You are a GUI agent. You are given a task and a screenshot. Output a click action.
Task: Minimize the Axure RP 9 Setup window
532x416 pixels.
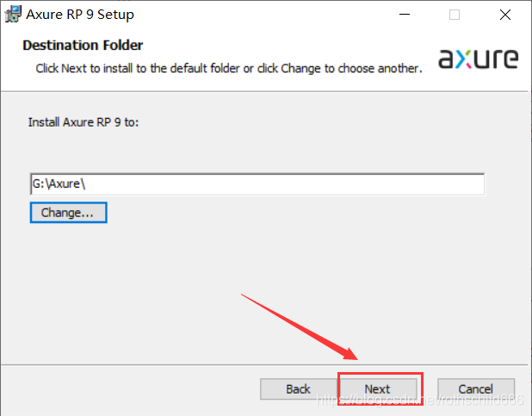[x=403, y=15]
